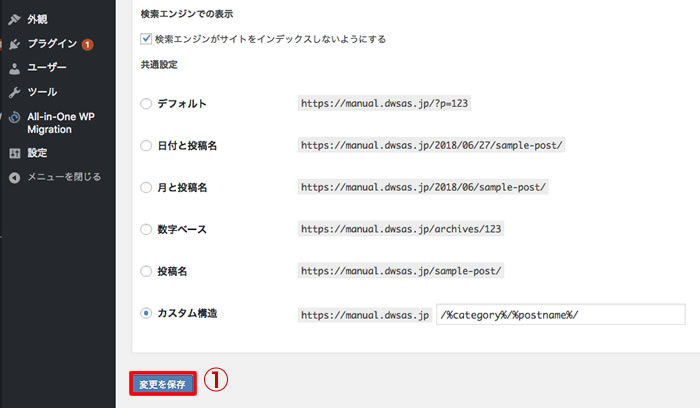Click the custom structure permalink text field
700x408 pixels.
point(560,314)
